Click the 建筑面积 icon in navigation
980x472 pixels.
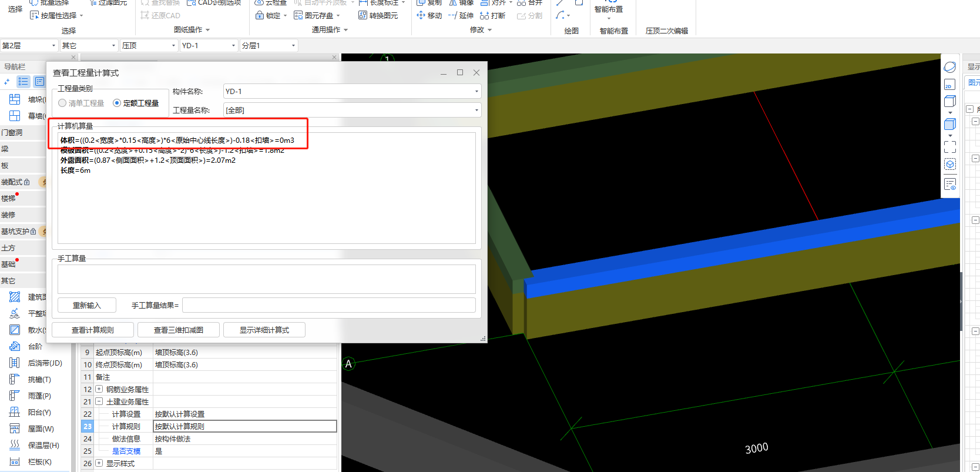(x=15, y=297)
